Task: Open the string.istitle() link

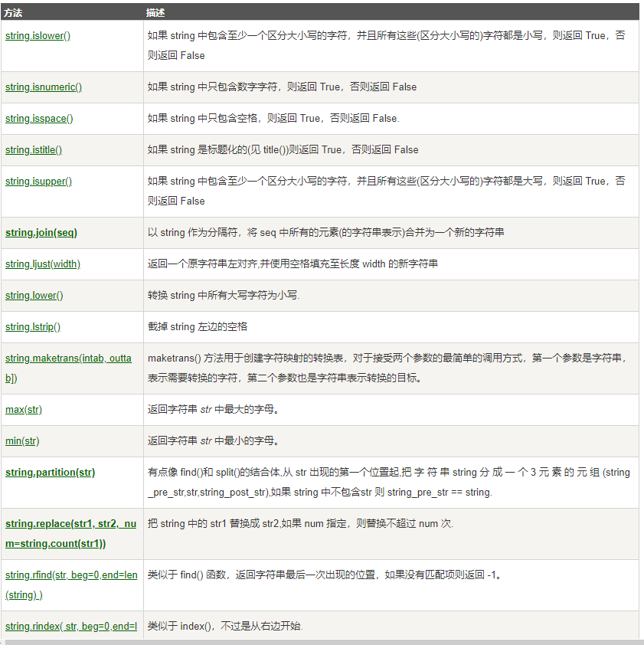Action: click(x=34, y=149)
